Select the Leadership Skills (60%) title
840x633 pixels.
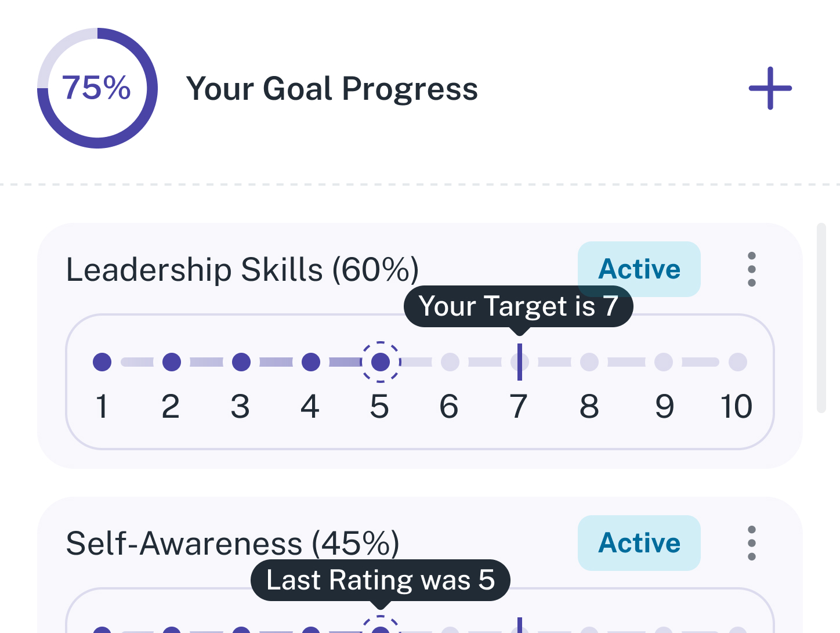244,269
